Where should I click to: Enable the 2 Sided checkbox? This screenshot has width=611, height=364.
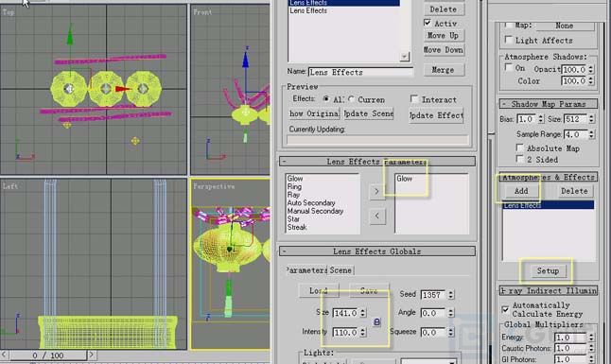tap(520, 159)
